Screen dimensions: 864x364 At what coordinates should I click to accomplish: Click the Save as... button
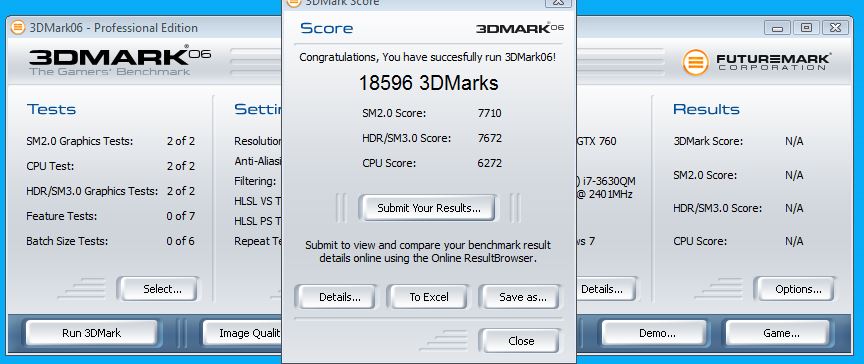[x=522, y=297]
